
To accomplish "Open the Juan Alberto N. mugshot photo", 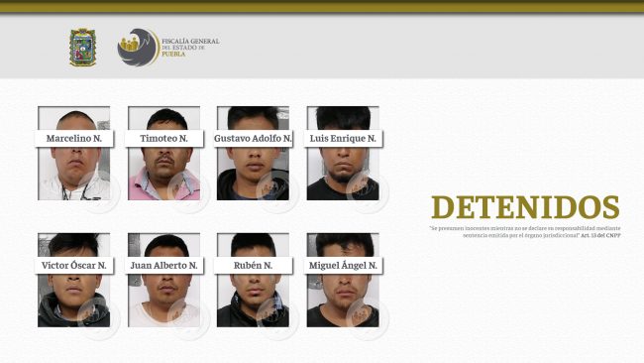I will (x=163, y=281).
